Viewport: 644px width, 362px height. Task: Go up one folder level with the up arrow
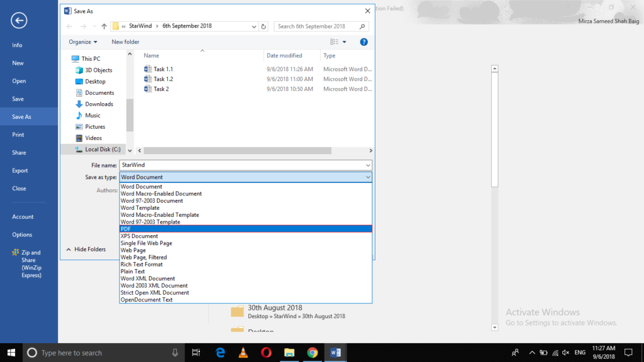(103, 27)
